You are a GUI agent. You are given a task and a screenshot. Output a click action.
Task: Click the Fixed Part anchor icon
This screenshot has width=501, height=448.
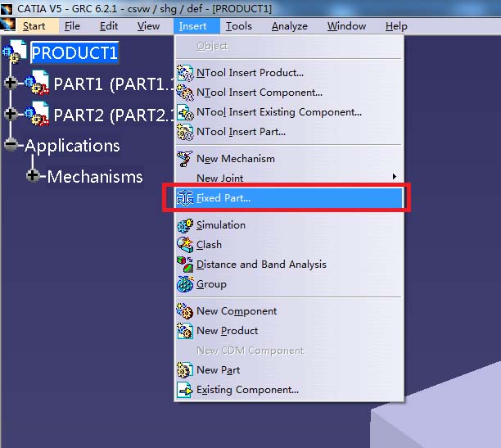(185, 198)
